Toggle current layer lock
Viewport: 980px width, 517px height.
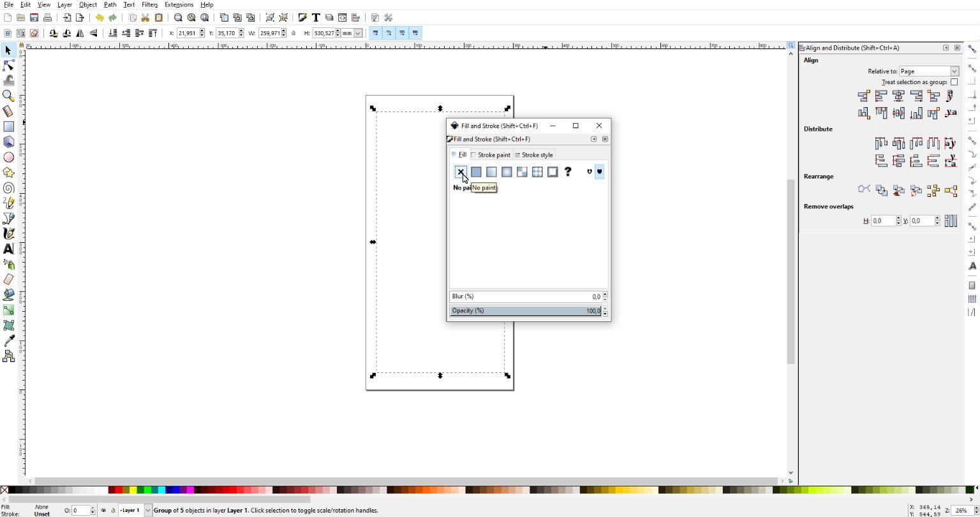pos(114,510)
